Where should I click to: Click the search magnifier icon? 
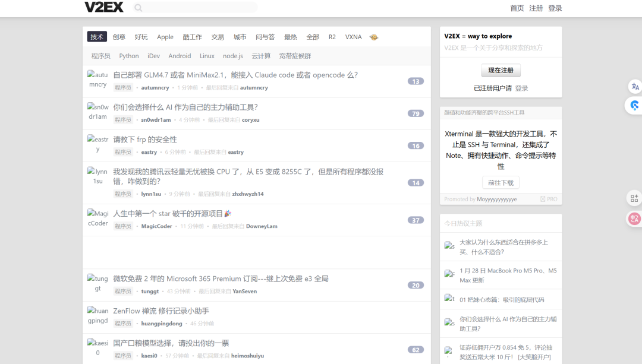(x=139, y=8)
